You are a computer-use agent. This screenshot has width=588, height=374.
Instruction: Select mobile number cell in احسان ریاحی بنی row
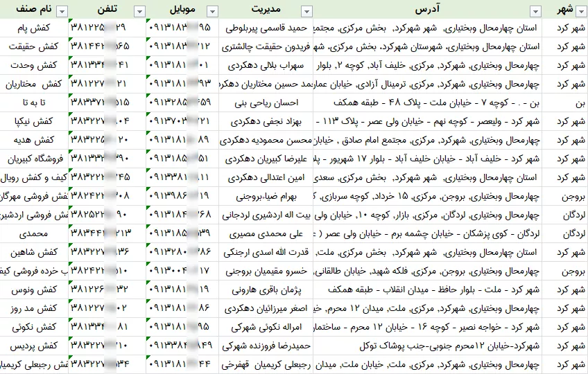point(182,103)
